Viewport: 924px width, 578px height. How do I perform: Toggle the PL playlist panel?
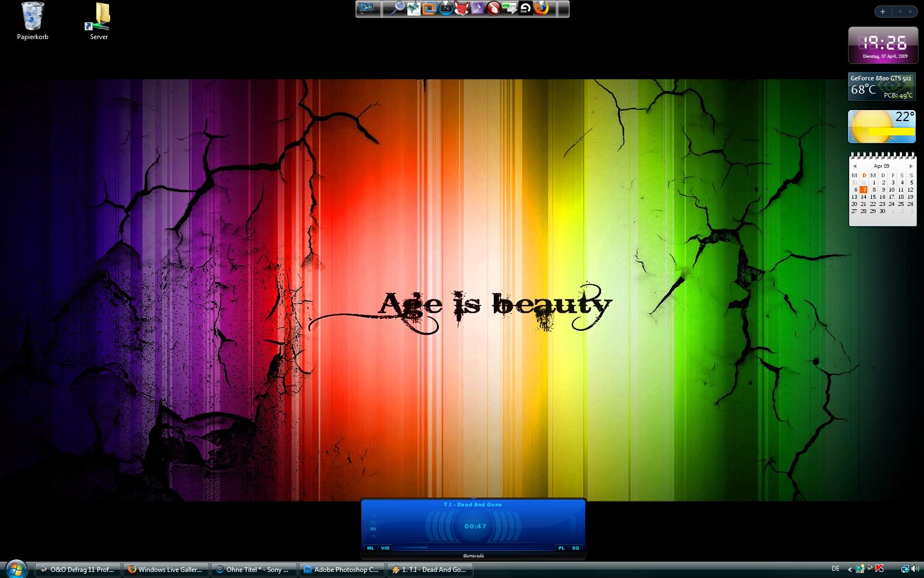coord(561,548)
